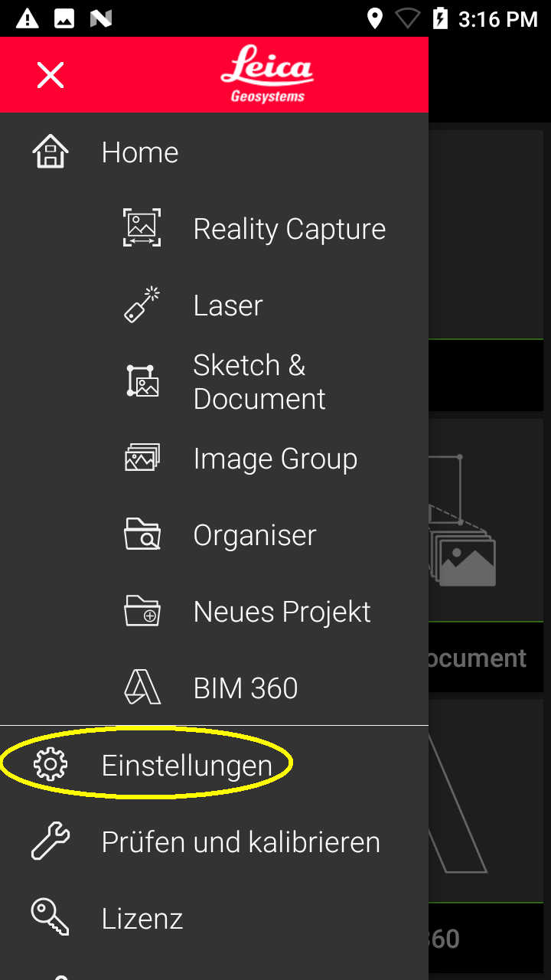Go to Organiser from the menu

pyautogui.click(x=254, y=535)
